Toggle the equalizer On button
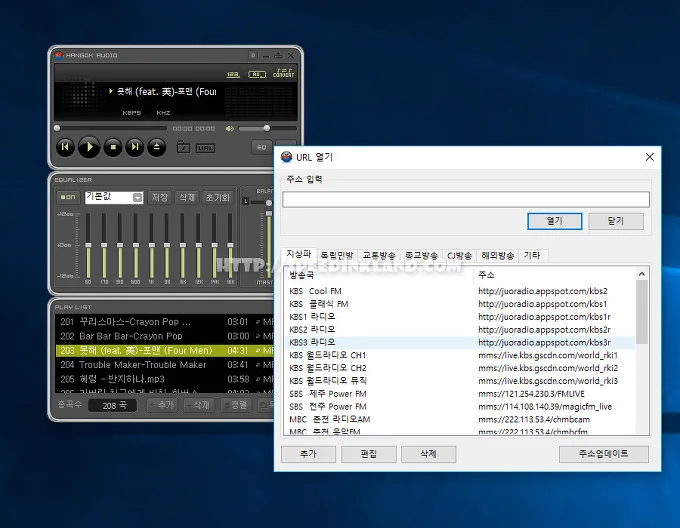This screenshot has width=680, height=528. click(x=68, y=197)
